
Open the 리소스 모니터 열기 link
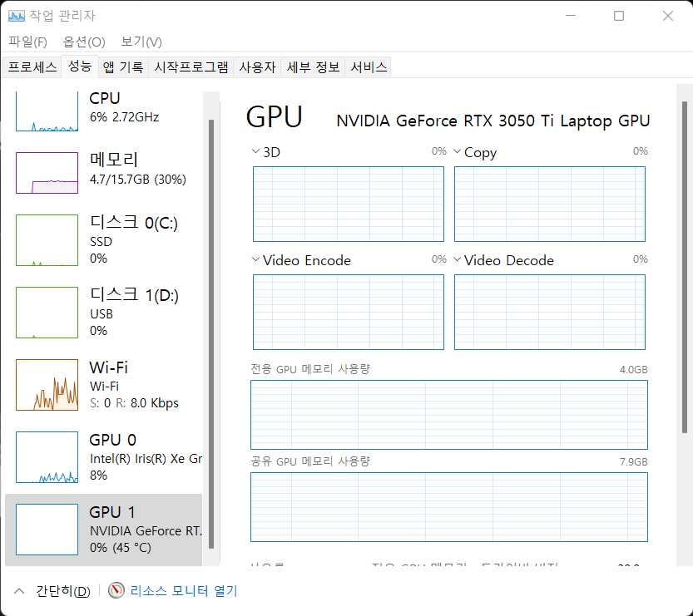[x=183, y=591]
